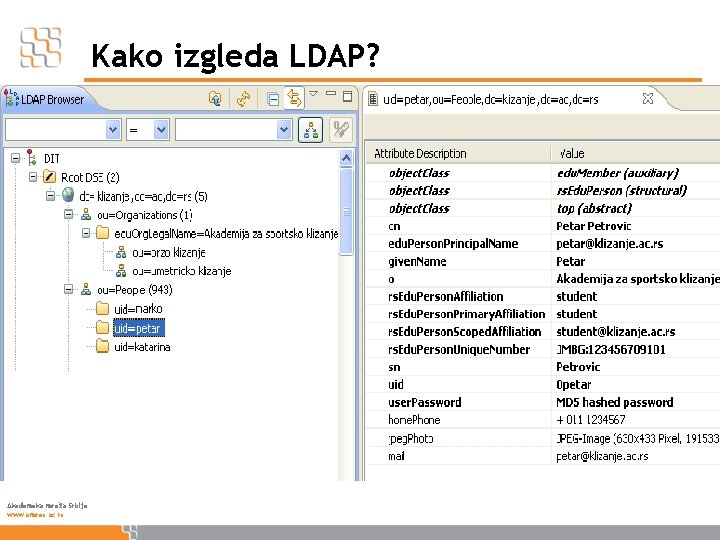Screen dimensions: 720x540
Task: Click the ou=brzo klizanje unit icon
Action: point(121,252)
